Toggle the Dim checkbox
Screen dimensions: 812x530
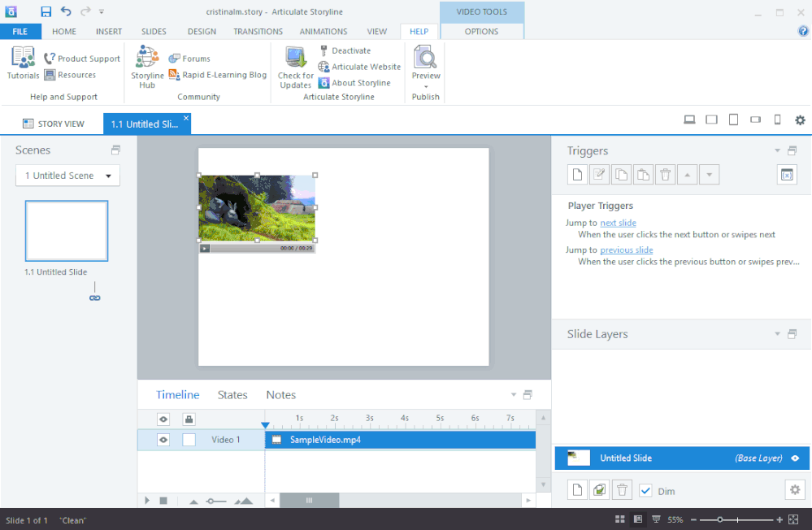point(645,490)
